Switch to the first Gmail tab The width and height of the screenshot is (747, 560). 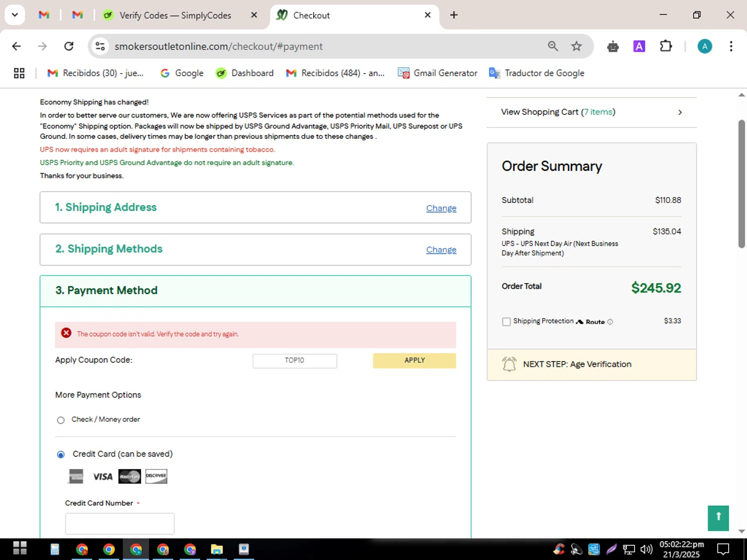[x=44, y=15]
